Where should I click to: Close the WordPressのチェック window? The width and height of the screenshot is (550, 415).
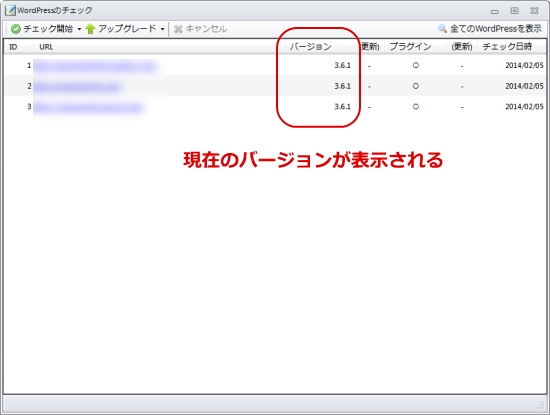point(534,11)
